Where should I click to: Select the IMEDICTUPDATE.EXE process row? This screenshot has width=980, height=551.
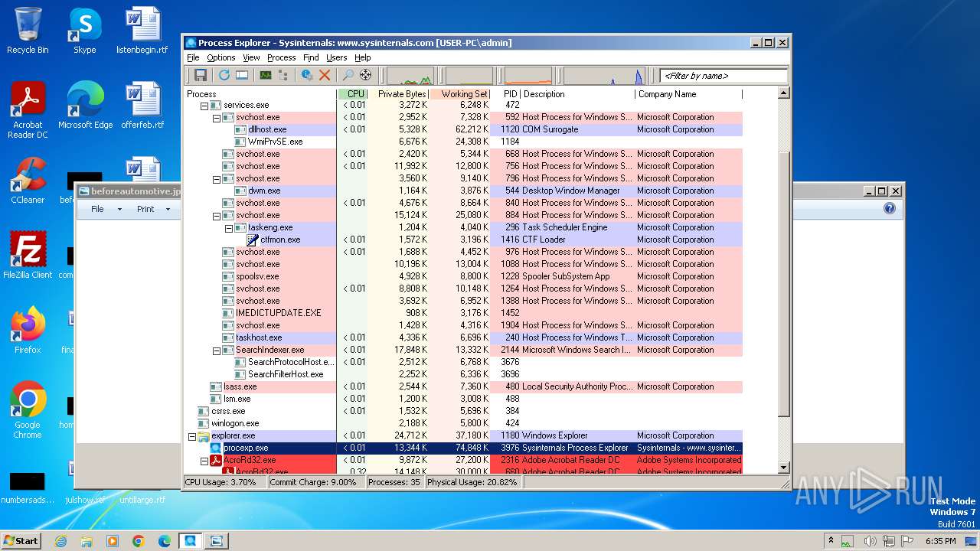tap(463, 313)
